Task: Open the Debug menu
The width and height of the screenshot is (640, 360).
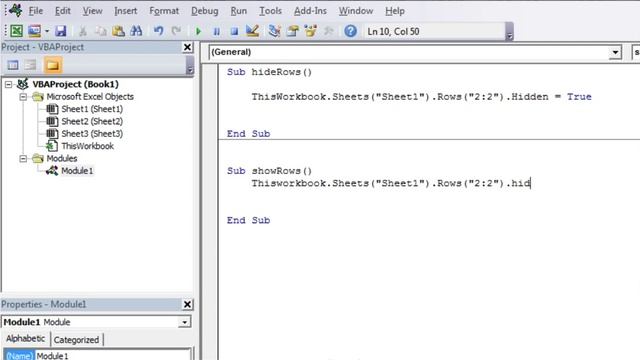Action: pyautogui.click(x=204, y=11)
